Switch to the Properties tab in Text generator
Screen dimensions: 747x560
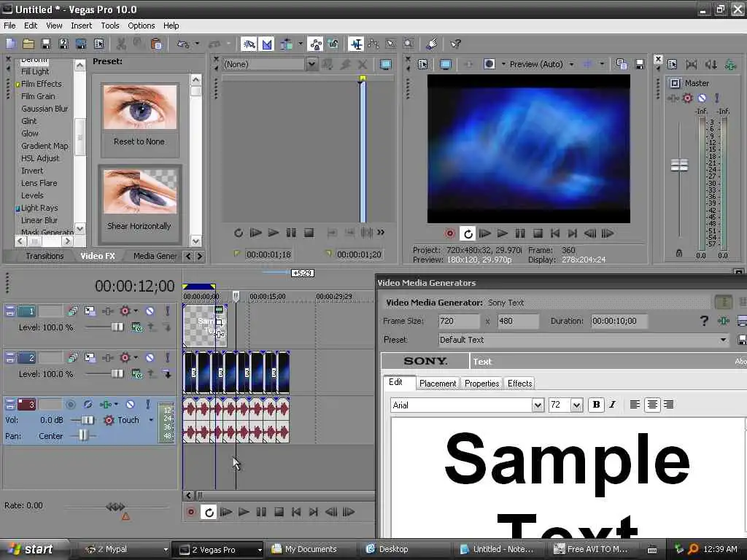coord(481,384)
